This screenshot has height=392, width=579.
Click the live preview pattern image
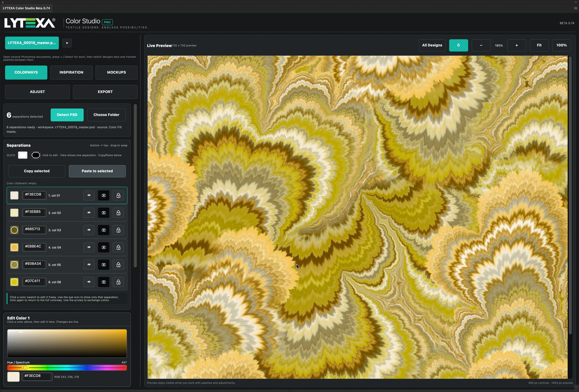pos(358,217)
